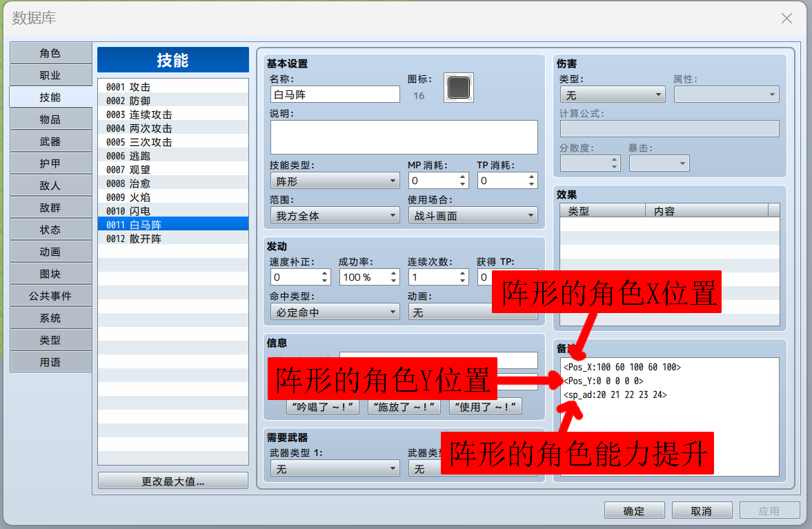Switch to the 状态 tab
Screen dimensions: 812x529
[x=51, y=229]
